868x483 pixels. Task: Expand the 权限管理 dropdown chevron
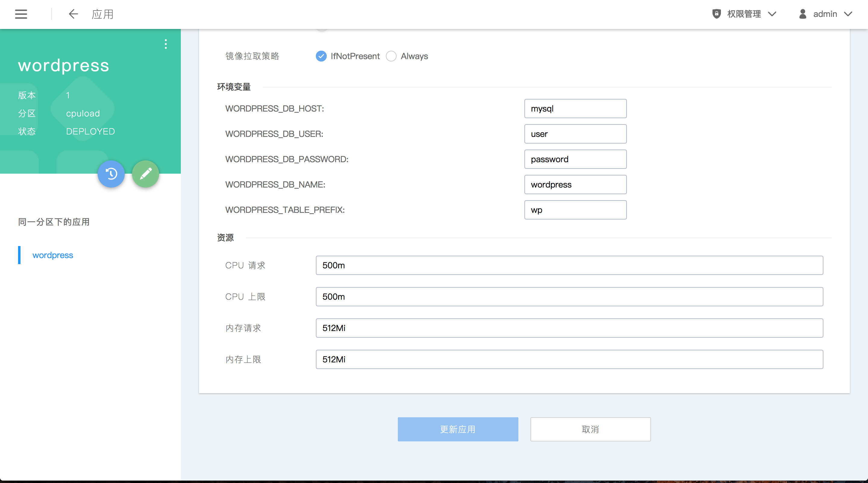coord(772,14)
